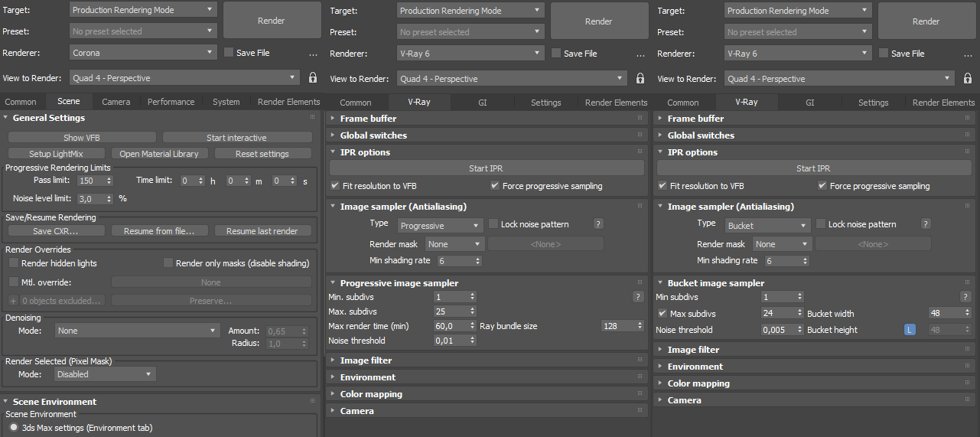Expand the Global switches rollout in the Progressive panel
The height and width of the screenshot is (437, 980).
[373, 135]
